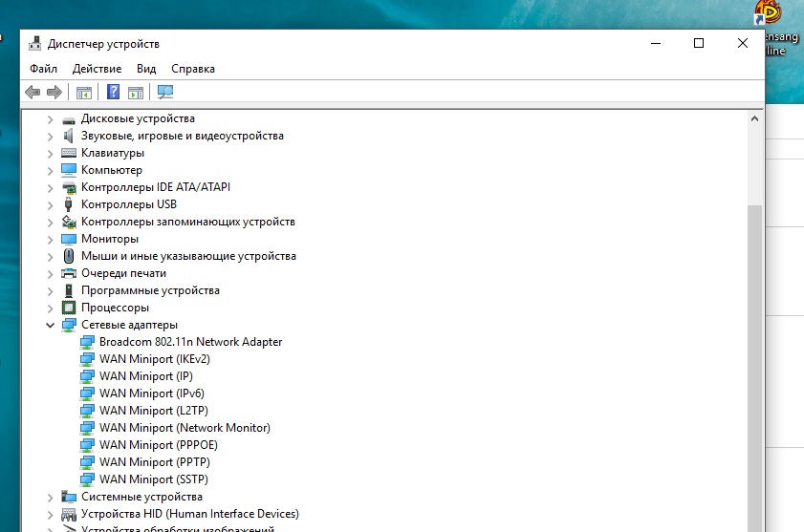Minimize the Диспетчер устройств window
This screenshot has height=532, width=804.
tap(656, 44)
